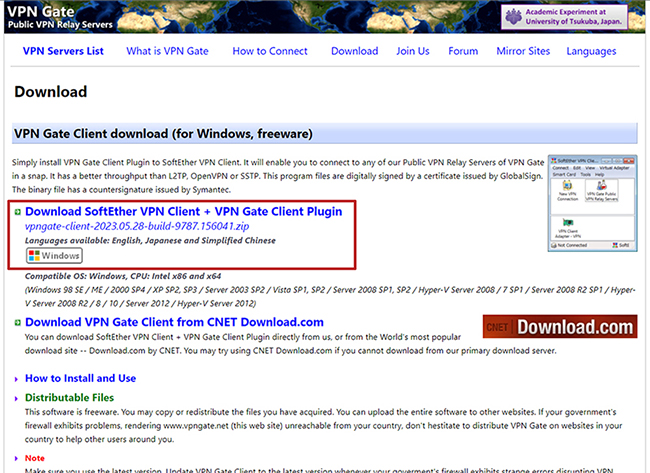Open the What is VPN Gate page
This screenshot has width=650, height=473.
click(x=167, y=51)
